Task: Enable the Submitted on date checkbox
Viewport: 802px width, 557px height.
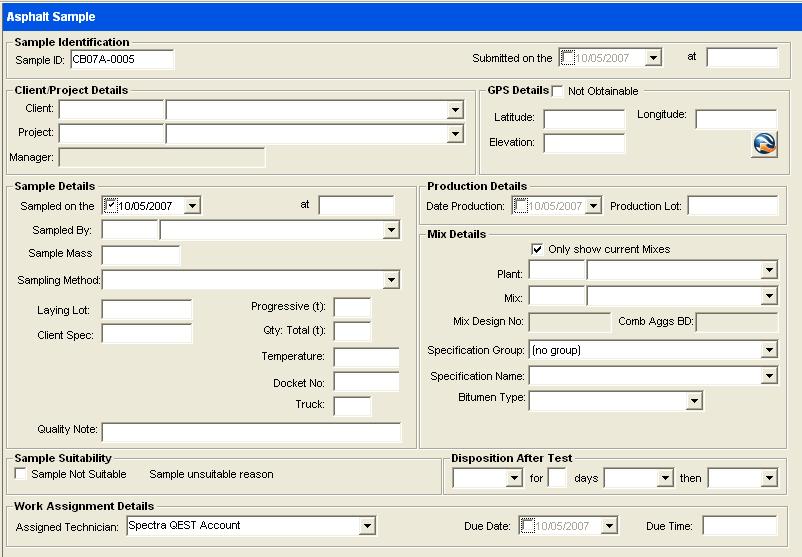Action: click(567, 58)
